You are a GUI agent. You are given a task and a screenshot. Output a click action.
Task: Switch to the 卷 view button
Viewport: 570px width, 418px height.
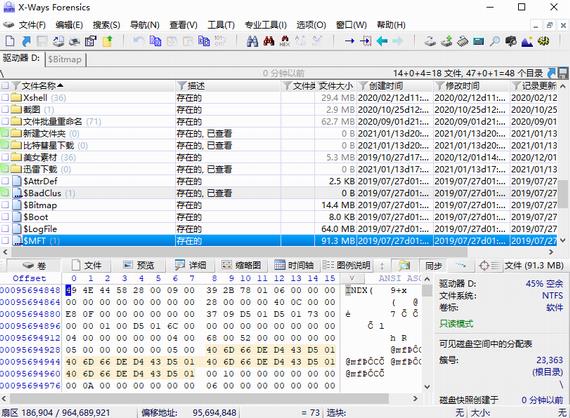(x=35, y=266)
